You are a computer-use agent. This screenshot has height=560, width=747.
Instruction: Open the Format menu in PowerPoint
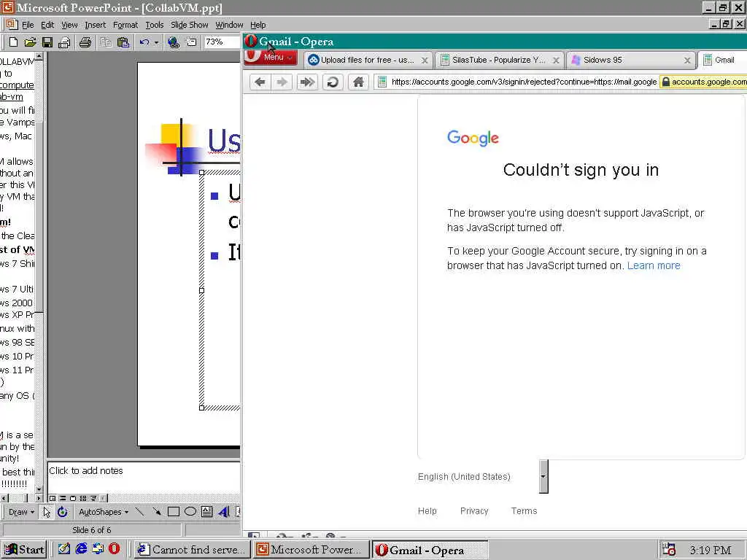[x=125, y=25]
